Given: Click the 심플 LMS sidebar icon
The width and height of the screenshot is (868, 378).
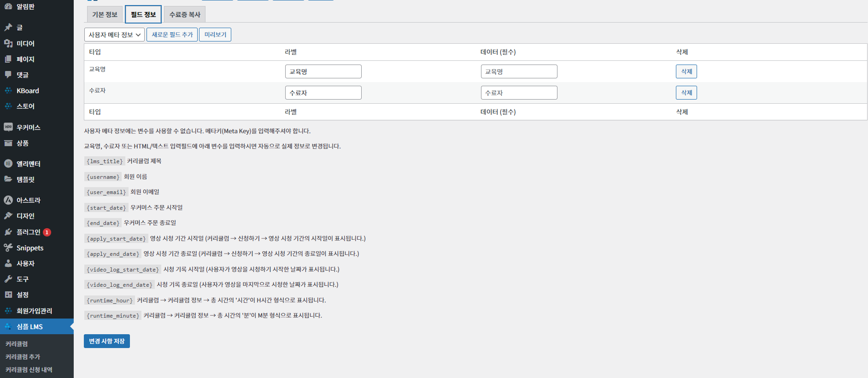Looking at the screenshot, I should pos(8,326).
